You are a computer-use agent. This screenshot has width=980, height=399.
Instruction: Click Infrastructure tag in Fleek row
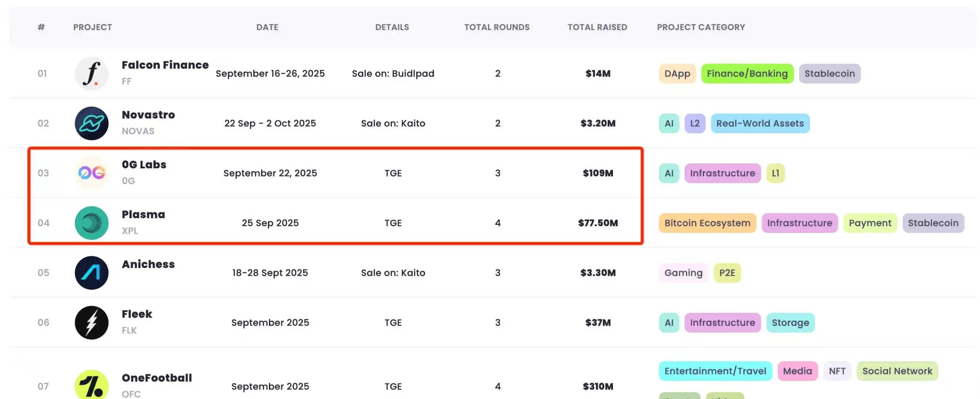point(722,322)
